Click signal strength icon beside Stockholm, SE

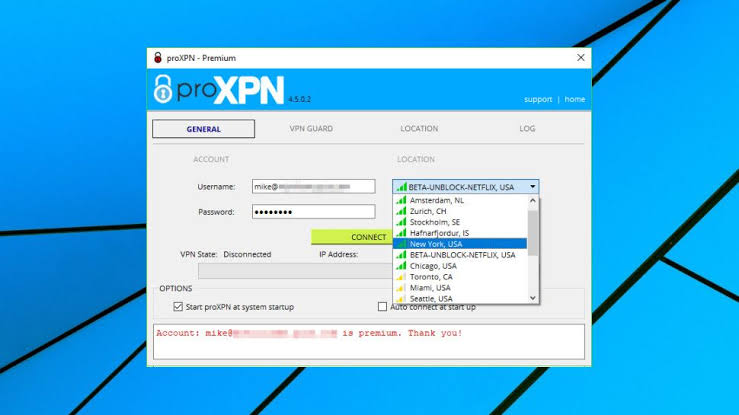coord(401,221)
